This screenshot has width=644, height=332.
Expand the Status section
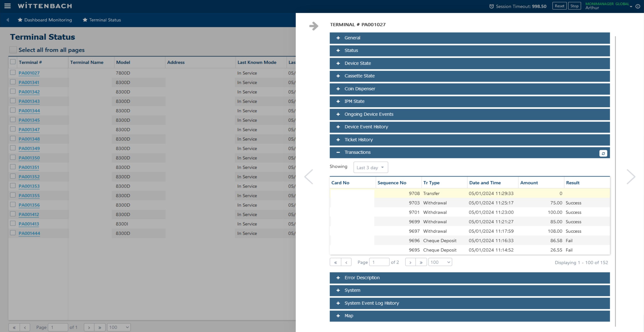470,50
